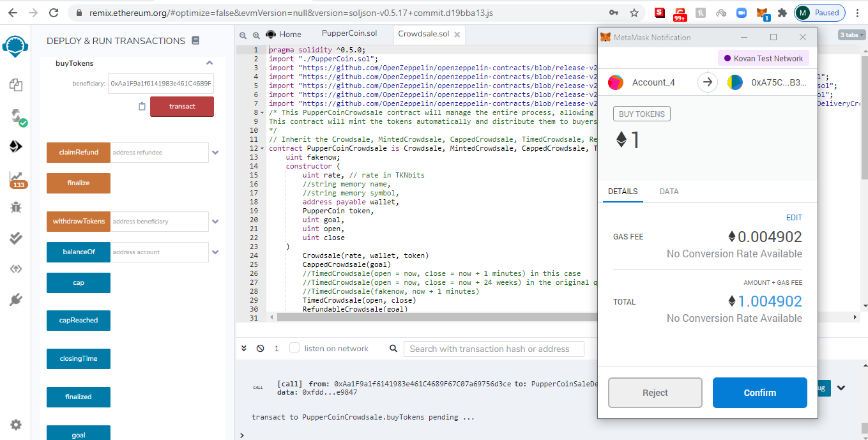This screenshot has height=440, width=868.
Task: Reload the browser page
Action: tap(54, 13)
